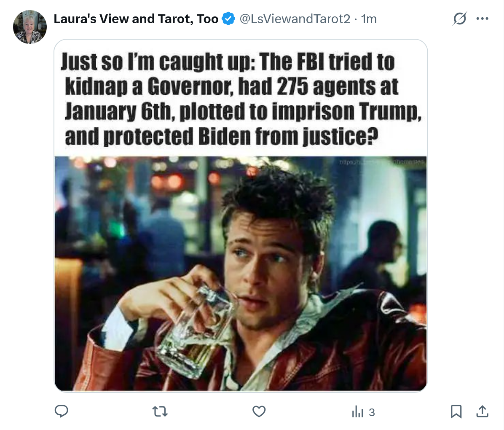Click the drinking glass in the meme photo
This screenshot has width=504, height=430.
point(192,333)
